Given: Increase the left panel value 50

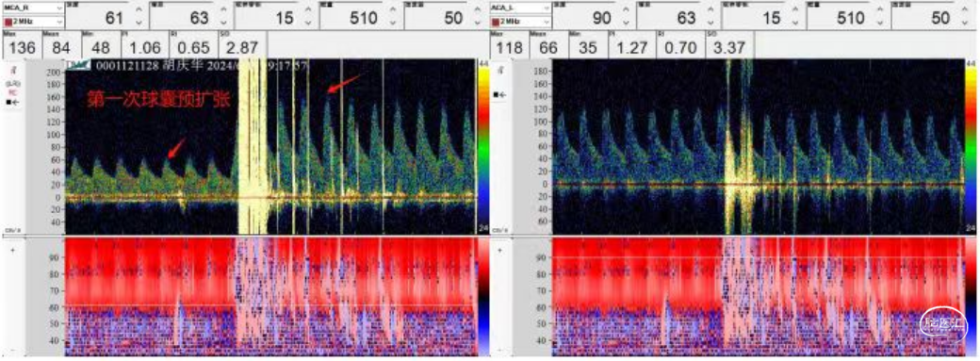Looking at the screenshot, I should pyautogui.click(x=477, y=10).
